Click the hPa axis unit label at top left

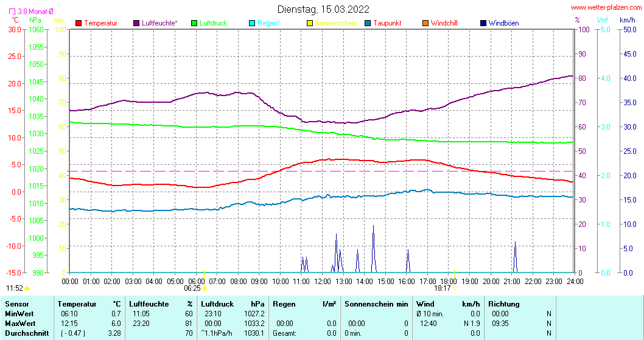35,19
